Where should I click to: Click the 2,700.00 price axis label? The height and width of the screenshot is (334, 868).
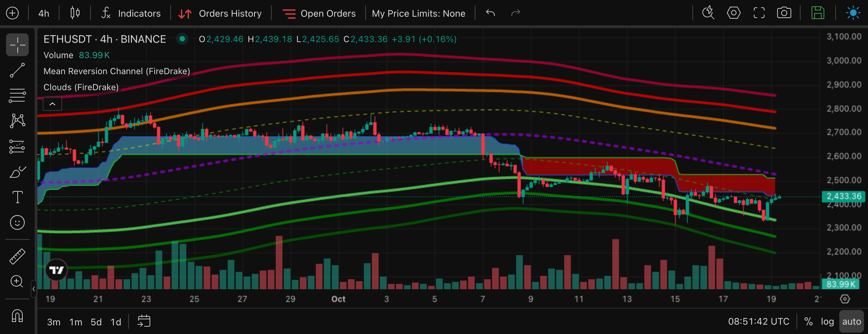pyautogui.click(x=844, y=132)
